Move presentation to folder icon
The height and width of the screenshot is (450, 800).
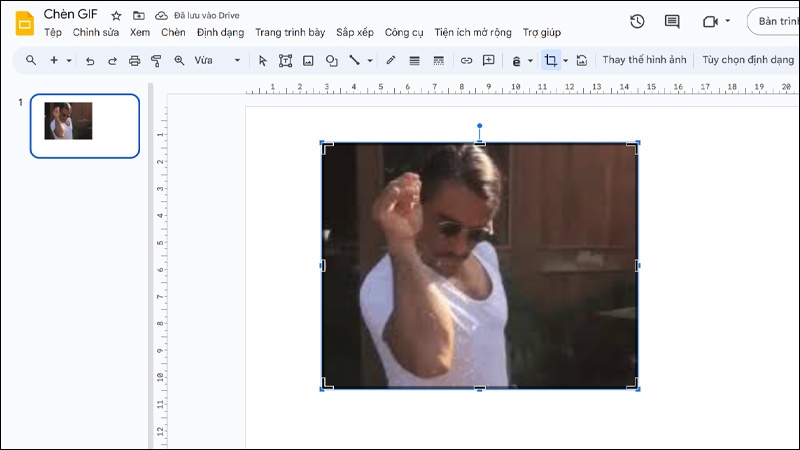coord(139,16)
